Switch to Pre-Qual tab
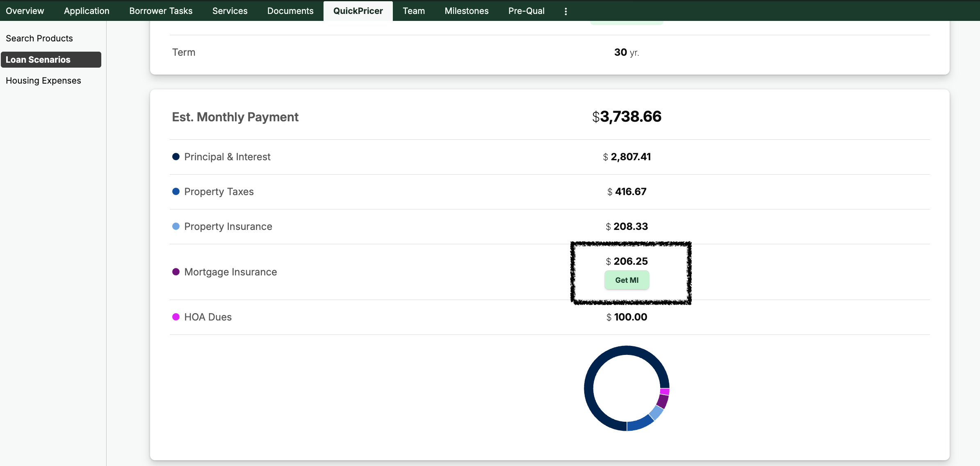The width and height of the screenshot is (980, 466). [x=526, y=11]
